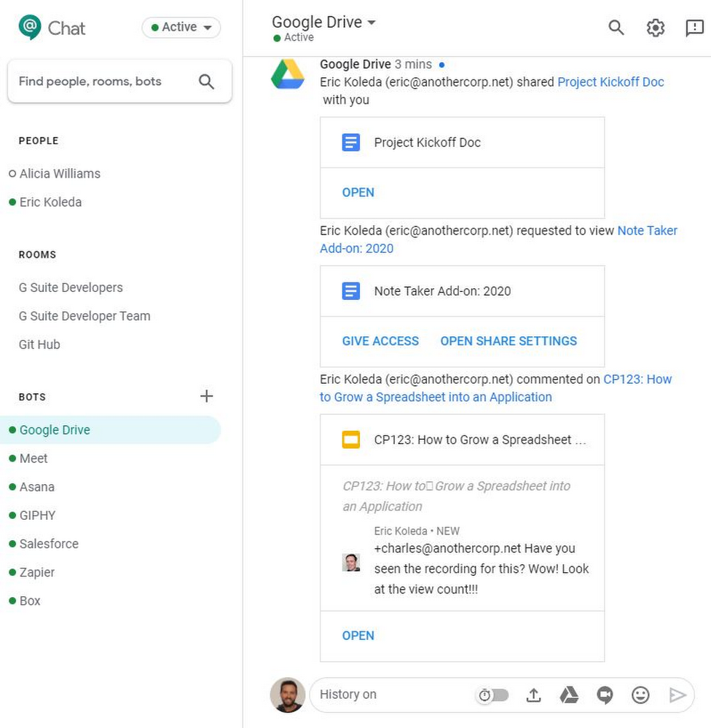Open the G Suite Developer Team room

85,316
